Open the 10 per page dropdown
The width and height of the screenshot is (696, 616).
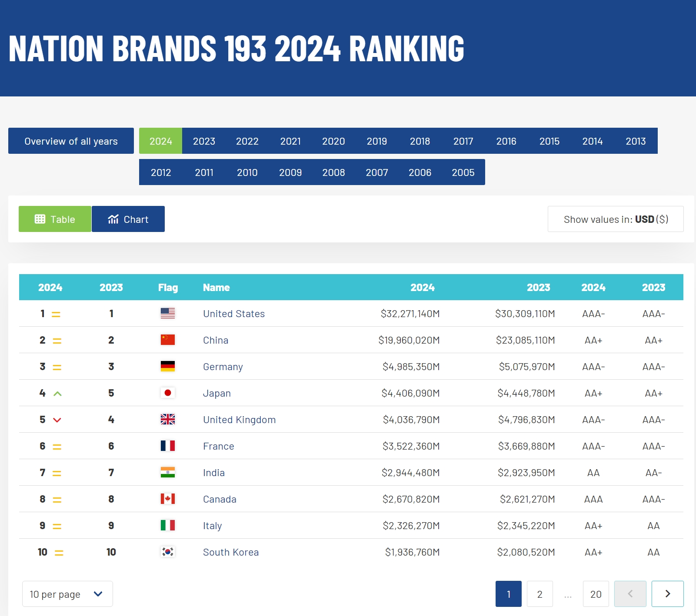(67, 594)
